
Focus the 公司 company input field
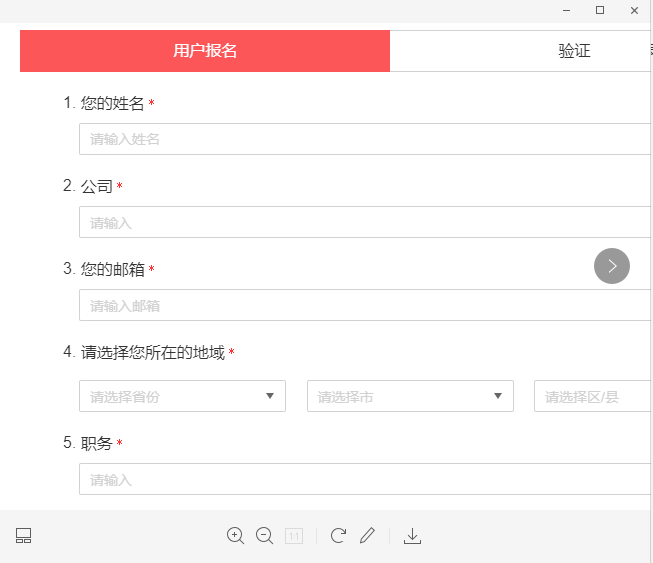(x=365, y=222)
